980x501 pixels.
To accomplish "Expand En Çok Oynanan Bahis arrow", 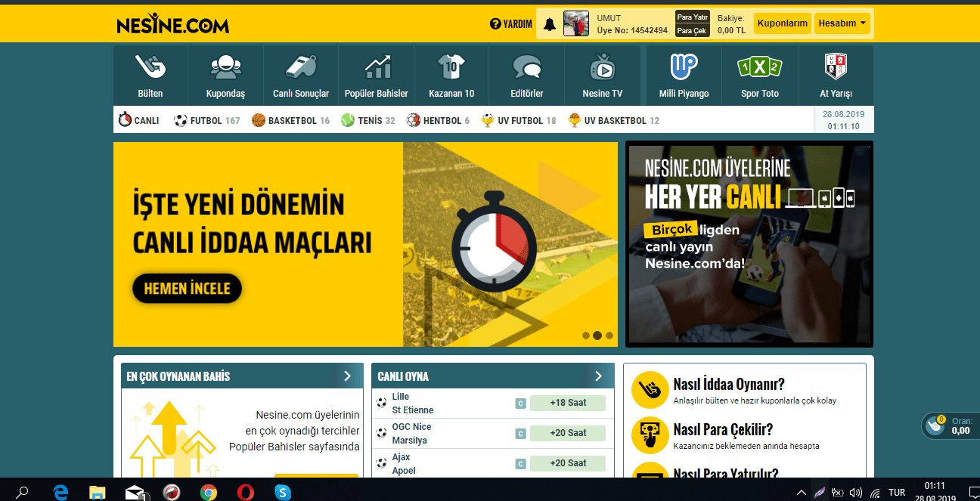I will [x=347, y=376].
